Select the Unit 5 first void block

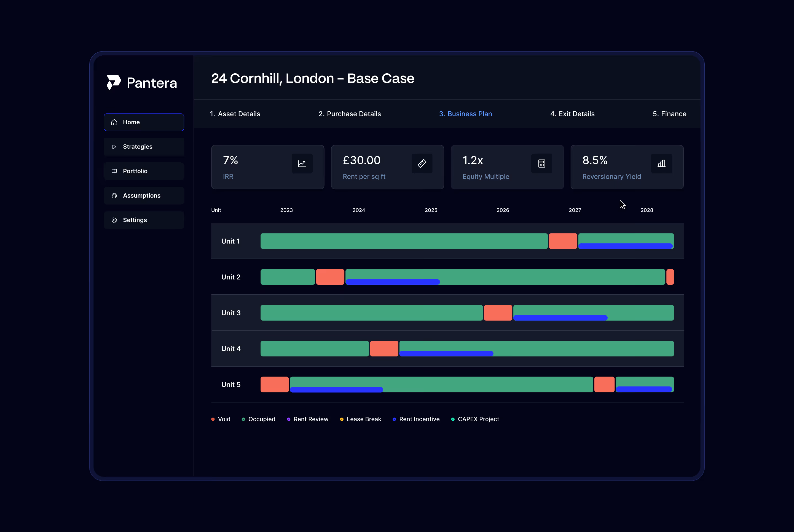[x=275, y=385]
